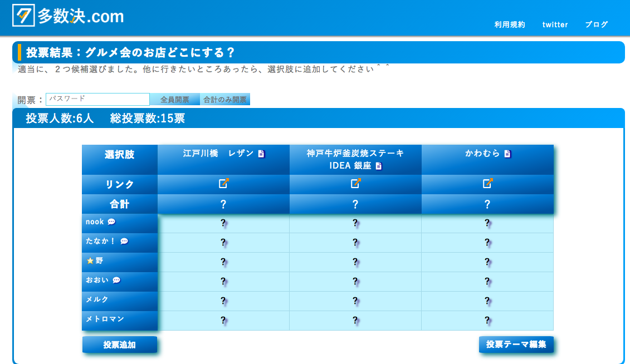Image resolution: width=630 pixels, height=364 pixels.
Task: Select the 合計のみ開票 option
Action: pyautogui.click(x=225, y=99)
